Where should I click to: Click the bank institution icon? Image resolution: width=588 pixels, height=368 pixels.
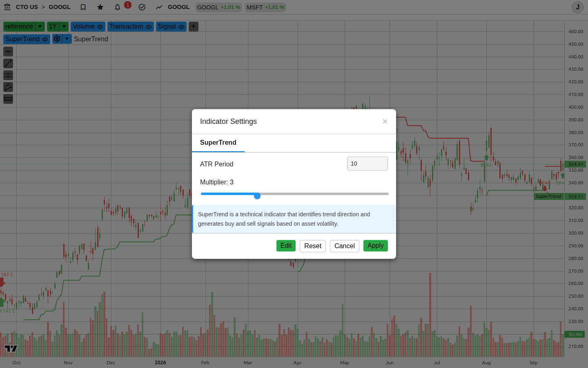pos(7,7)
